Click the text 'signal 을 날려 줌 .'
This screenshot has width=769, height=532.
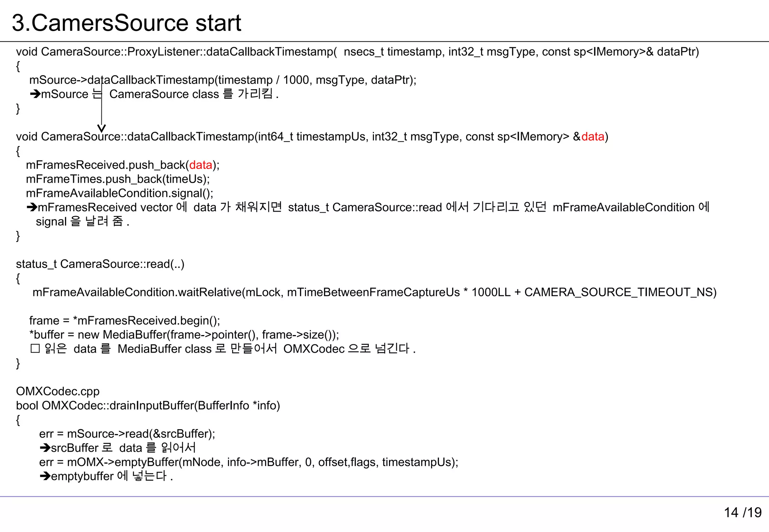(x=83, y=221)
